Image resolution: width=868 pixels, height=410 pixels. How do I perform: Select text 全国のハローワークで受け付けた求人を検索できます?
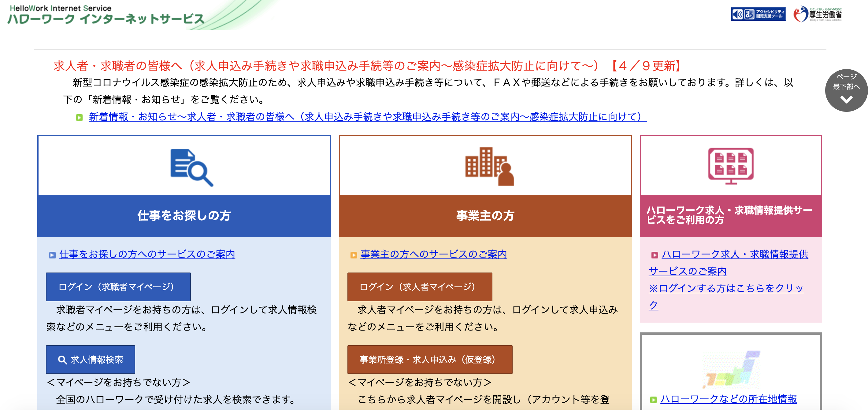(x=176, y=399)
